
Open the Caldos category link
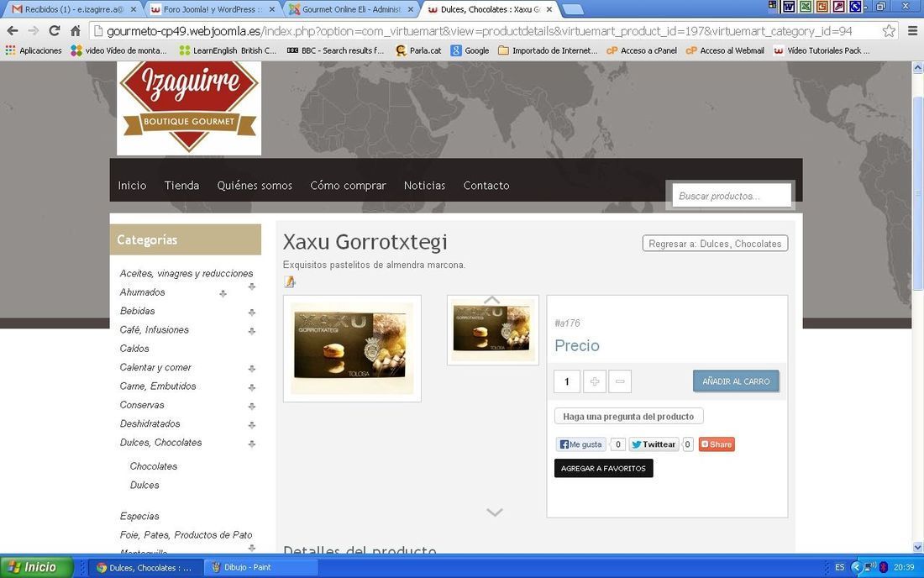click(x=134, y=348)
